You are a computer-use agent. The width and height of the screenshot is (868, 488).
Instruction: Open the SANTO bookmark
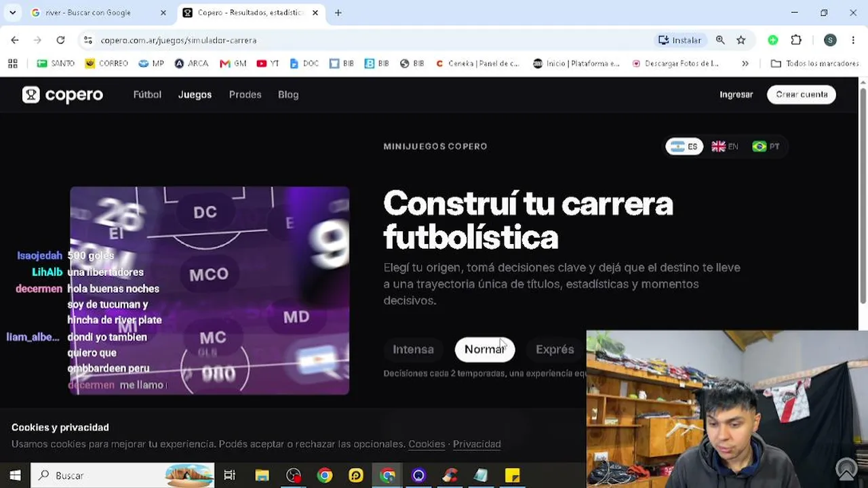click(56, 63)
